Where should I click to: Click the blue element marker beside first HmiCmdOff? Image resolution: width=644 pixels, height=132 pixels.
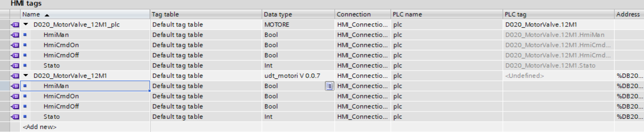pos(25,55)
